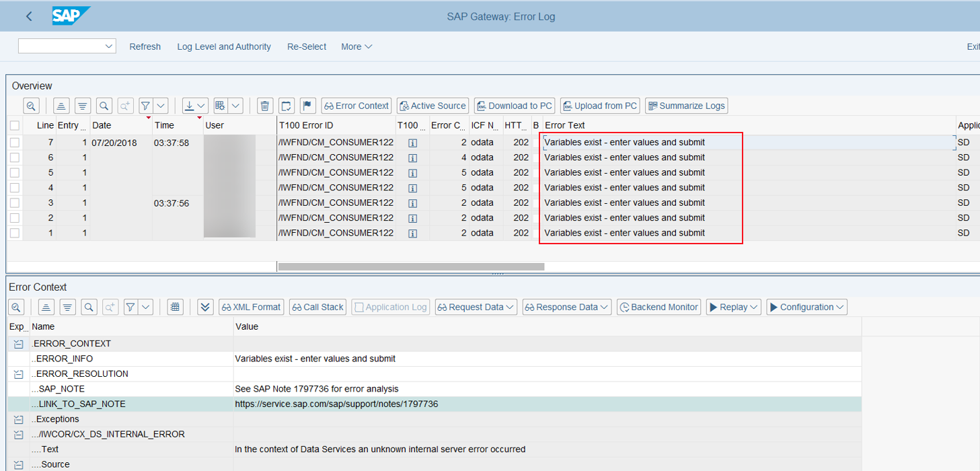This screenshot has width=980, height=471.
Task: Open T100 info icon for line 4
Action: [x=413, y=188]
